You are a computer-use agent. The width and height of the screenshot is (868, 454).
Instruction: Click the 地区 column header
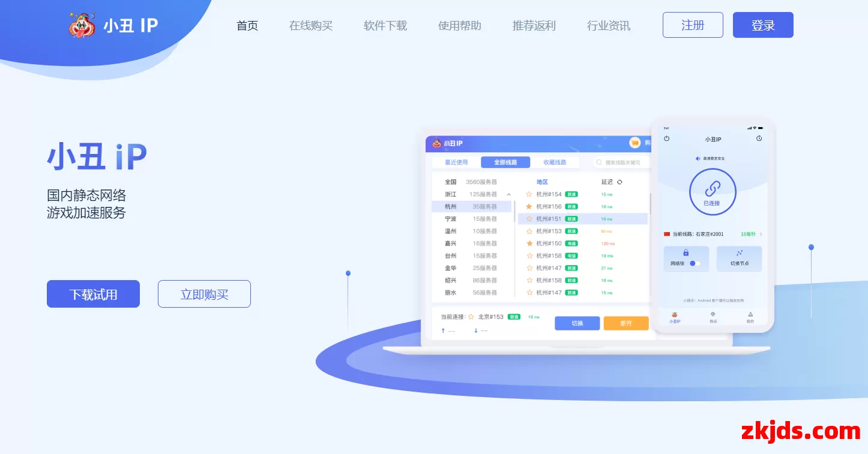542,182
